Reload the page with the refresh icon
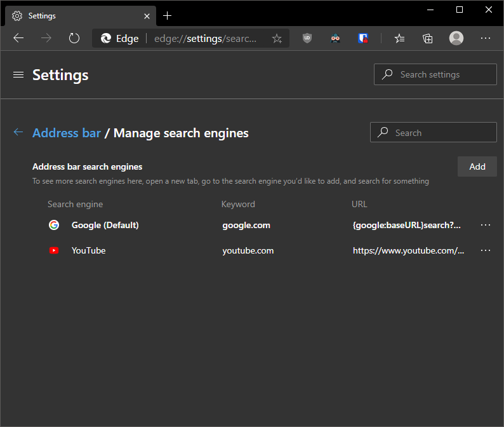504x427 pixels. [x=74, y=38]
